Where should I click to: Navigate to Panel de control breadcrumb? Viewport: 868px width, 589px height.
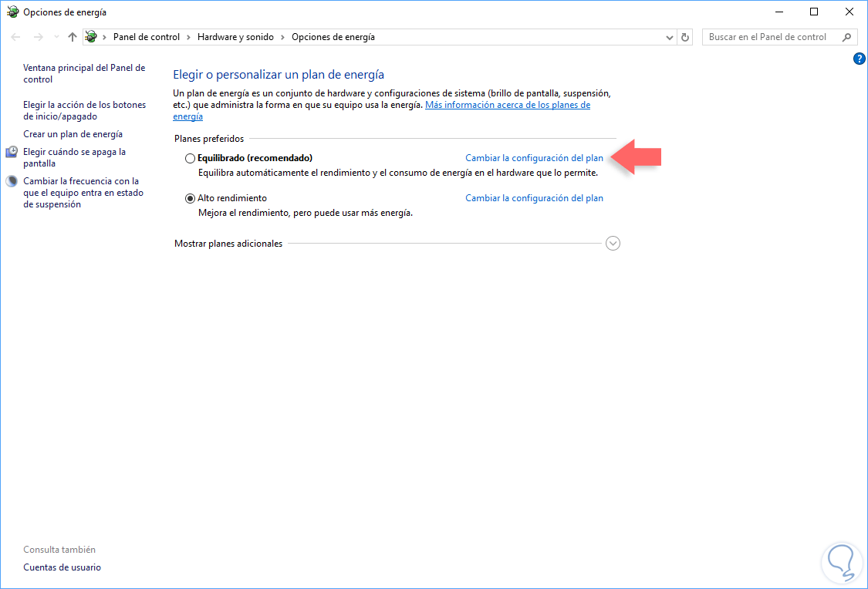[146, 37]
